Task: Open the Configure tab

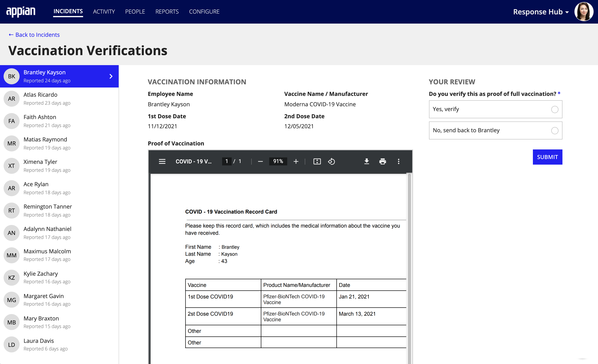Action: click(204, 11)
